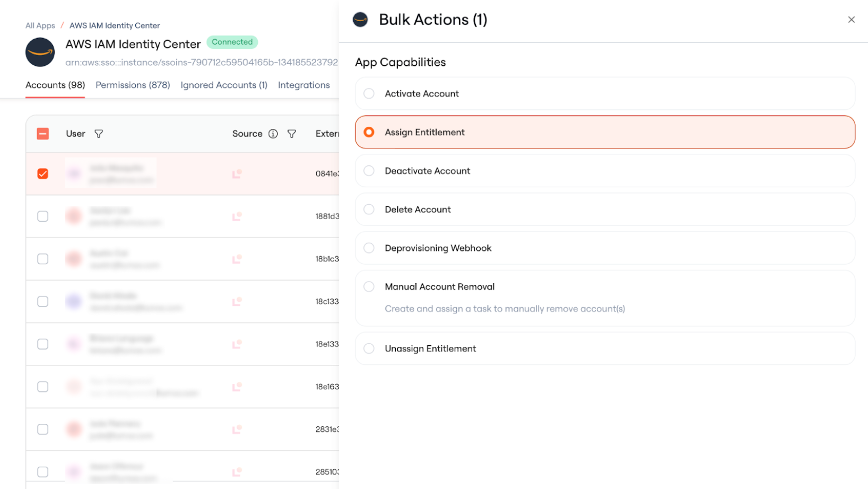Click the Connected status badge
Viewport: 868px width, 489px height.
point(232,42)
